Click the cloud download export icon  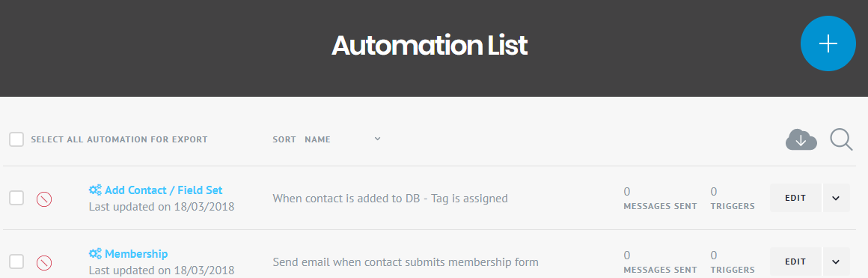(x=801, y=140)
